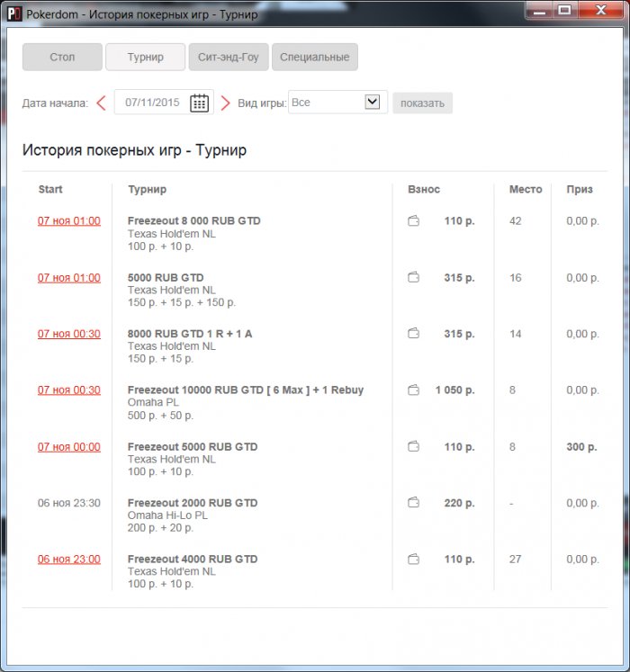Go to next date with right arrow

click(225, 103)
